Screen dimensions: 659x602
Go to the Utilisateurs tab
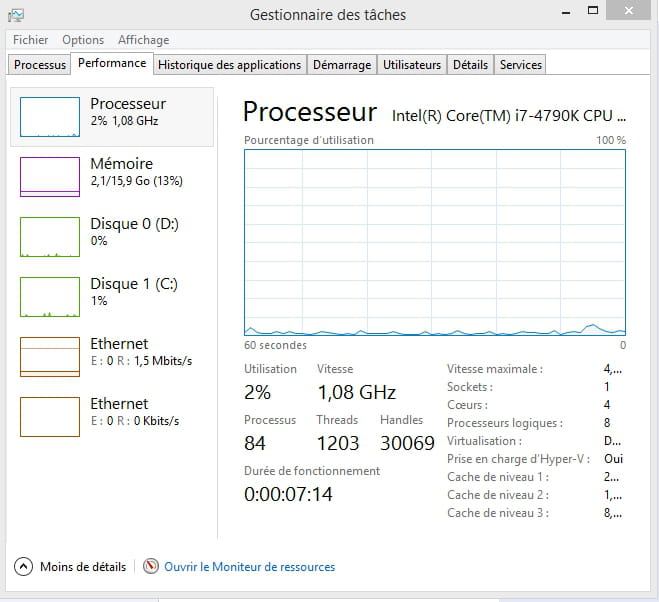click(411, 65)
